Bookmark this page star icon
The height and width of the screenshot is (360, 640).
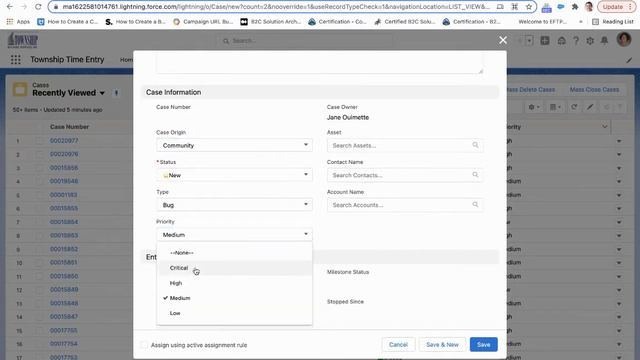(529, 7)
